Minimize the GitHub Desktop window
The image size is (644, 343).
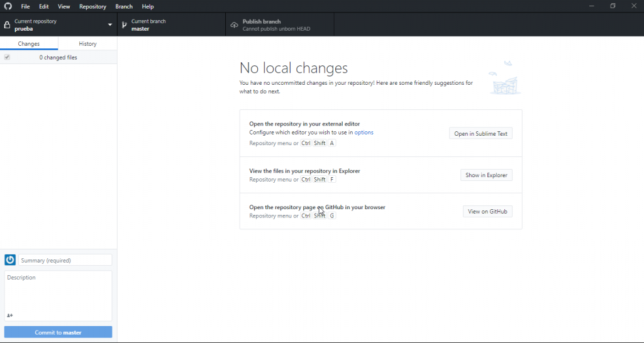point(591,6)
